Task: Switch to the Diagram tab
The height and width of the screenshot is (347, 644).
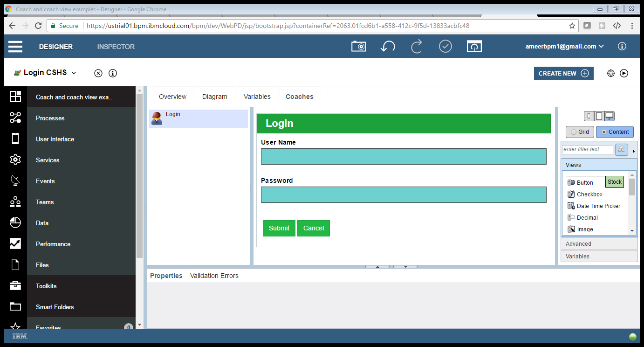Action: pos(214,96)
